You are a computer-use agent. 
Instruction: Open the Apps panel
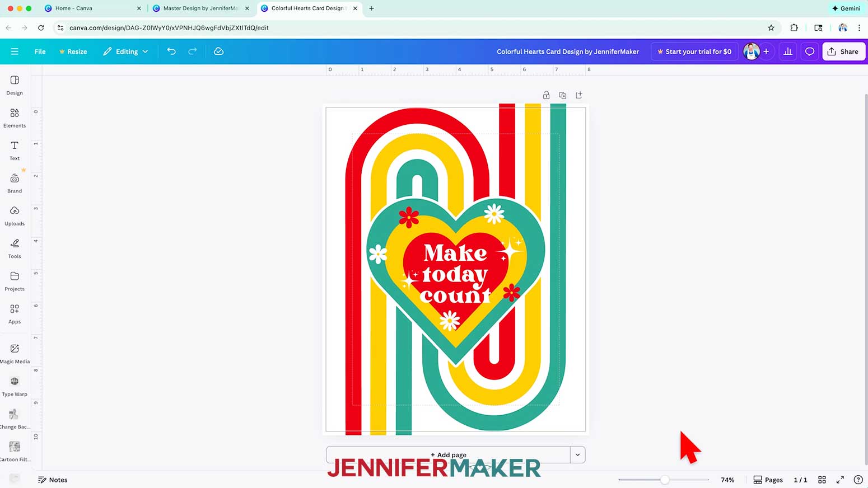tap(15, 314)
